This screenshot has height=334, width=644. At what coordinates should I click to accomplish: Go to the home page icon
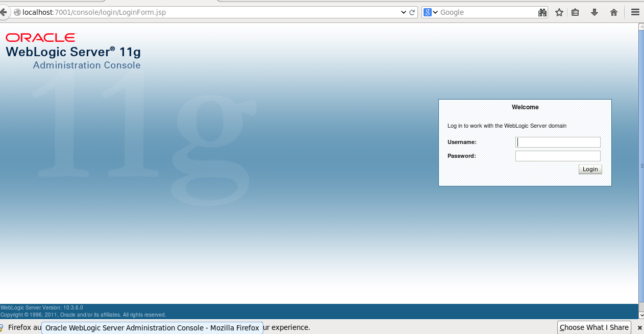point(614,12)
